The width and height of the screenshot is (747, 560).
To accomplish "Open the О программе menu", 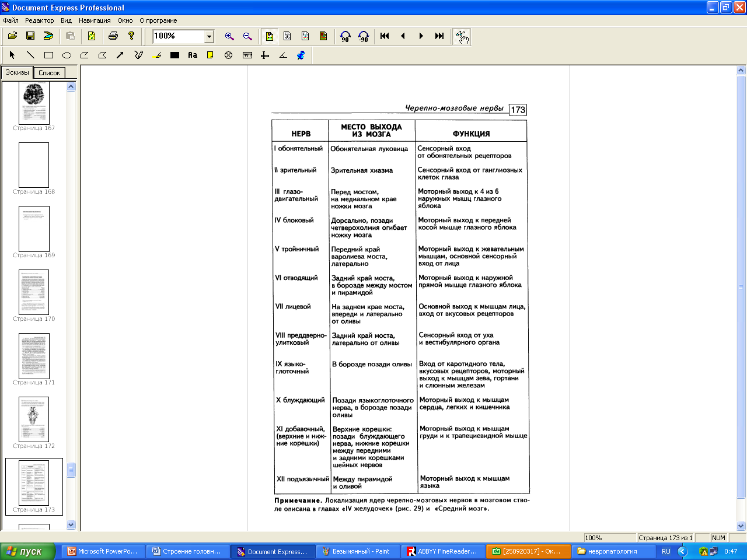I will pos(158,20).
